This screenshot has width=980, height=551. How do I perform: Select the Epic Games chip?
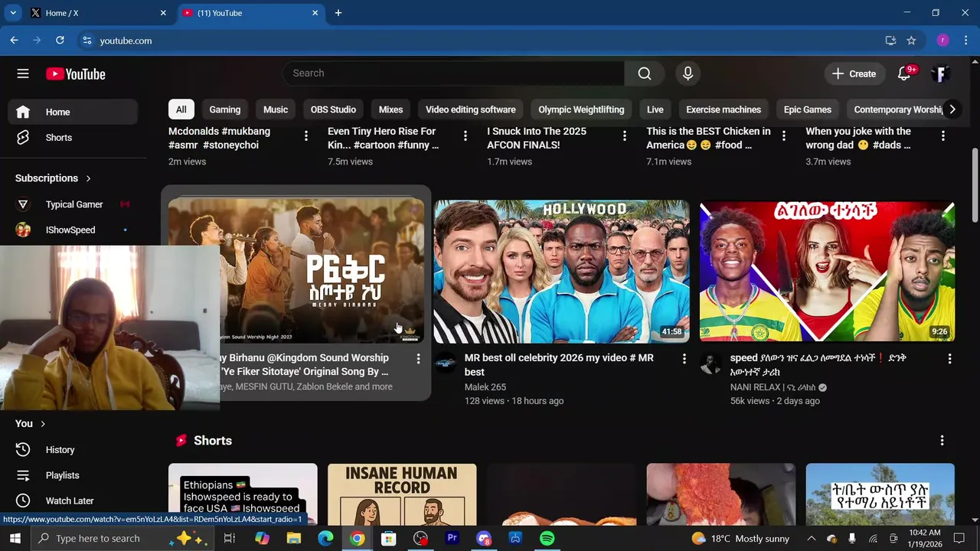pos(808,109)
